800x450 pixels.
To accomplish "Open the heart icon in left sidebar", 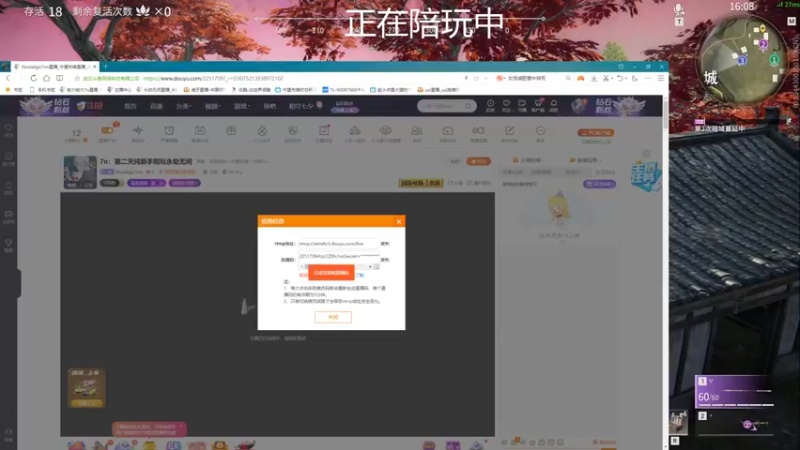I will point(9,128).
